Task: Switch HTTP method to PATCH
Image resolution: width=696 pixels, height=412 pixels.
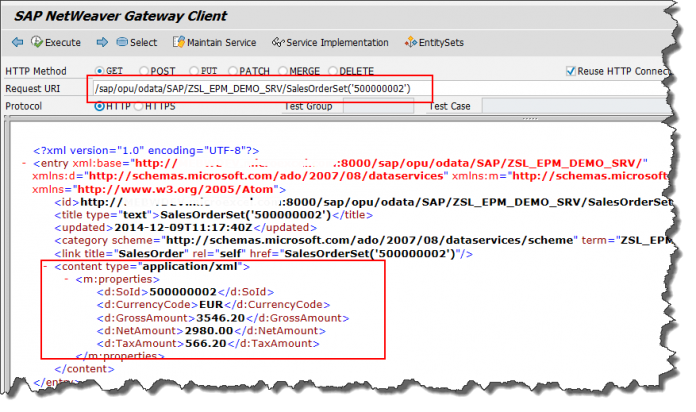Action: (233, 71)
